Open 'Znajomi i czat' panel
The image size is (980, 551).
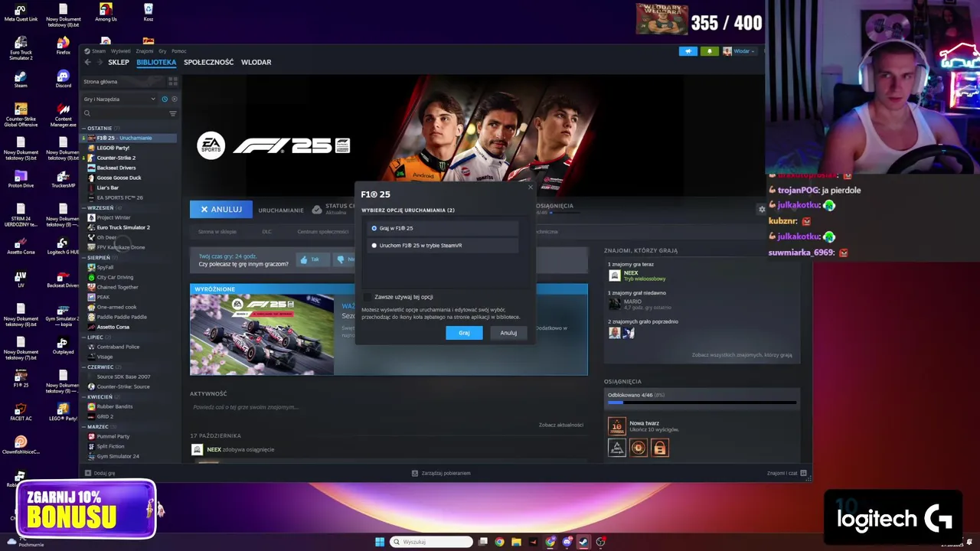point(787,474)
